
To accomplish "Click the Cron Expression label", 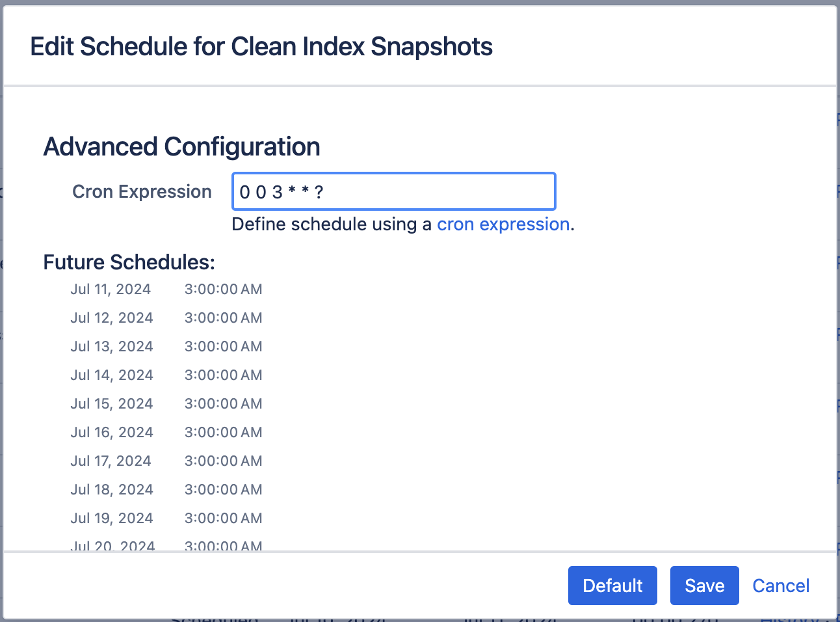I will click(x=142, y=191).
